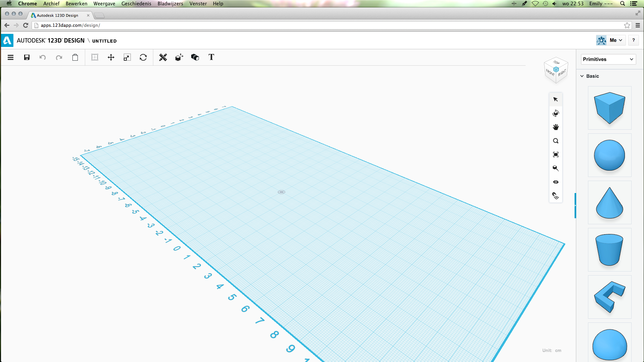This screenshot has height=362, width=644.
Task: Select the hemisphere primitive thumbnail
Action: point(609,343)
